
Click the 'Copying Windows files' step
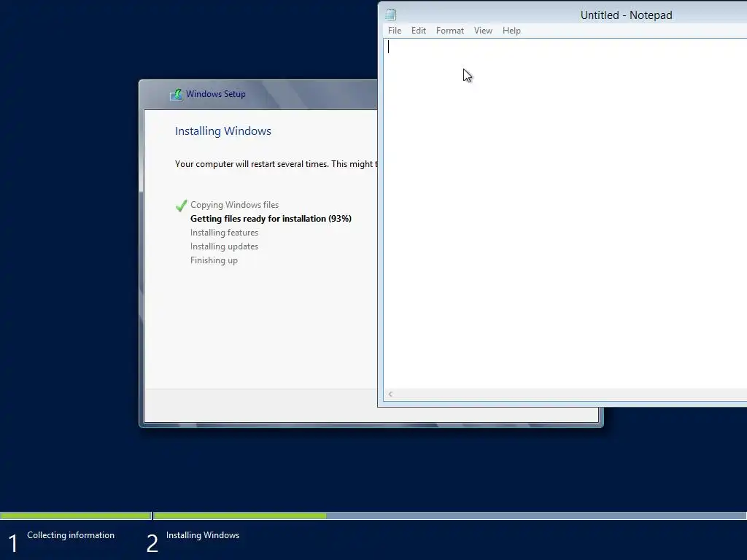(x=234, y=205)
